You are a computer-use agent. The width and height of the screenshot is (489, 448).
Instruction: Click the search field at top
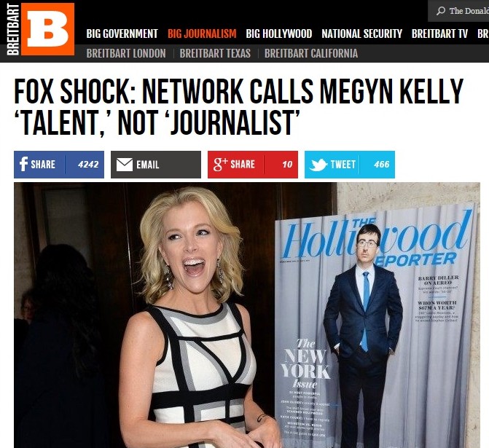(458, 11)
